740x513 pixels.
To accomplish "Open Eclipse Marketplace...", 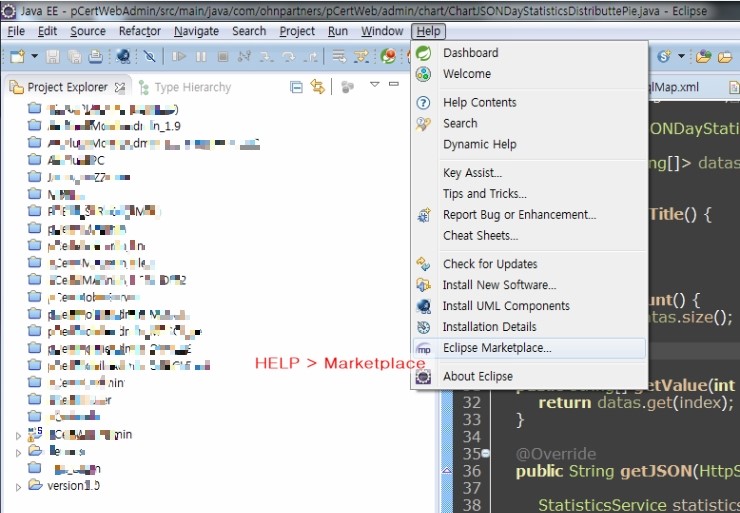I will 529,348.
